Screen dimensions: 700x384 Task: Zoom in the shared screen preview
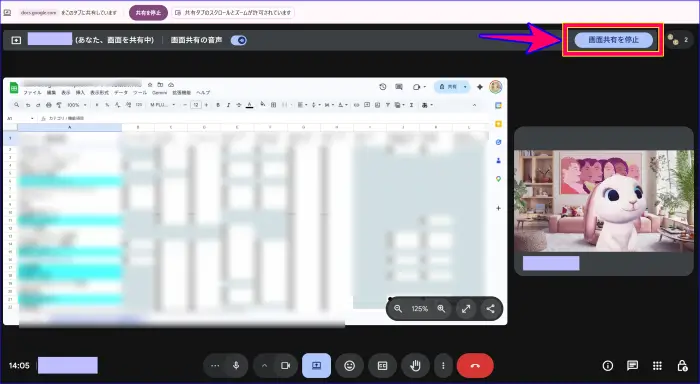point(441,309)
